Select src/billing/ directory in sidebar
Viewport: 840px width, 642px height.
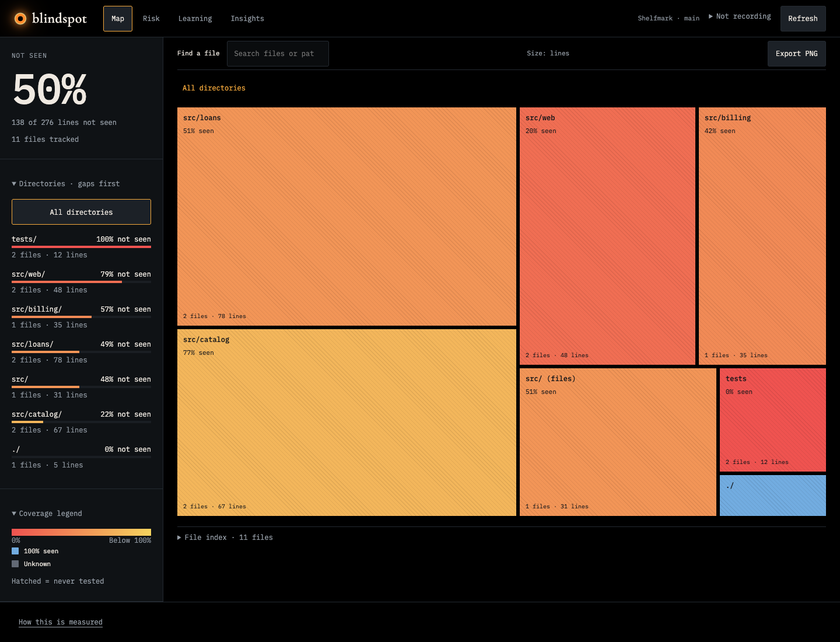[81, 317]
